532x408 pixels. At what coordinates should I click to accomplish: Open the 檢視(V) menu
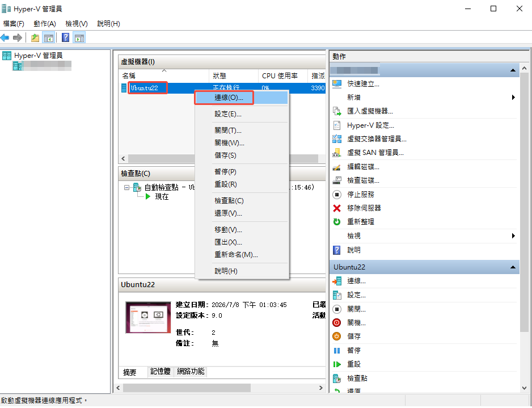pyautogui.click(x=77, y=24)
